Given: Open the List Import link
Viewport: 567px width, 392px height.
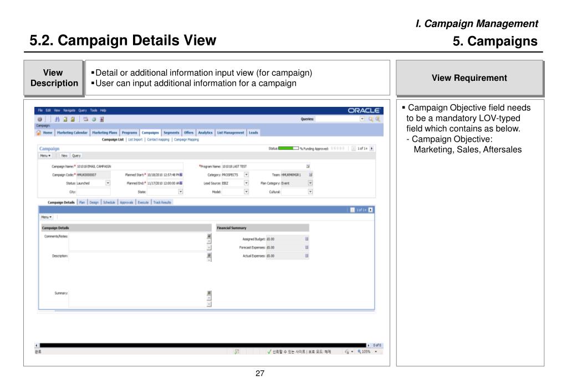Looking at the screenshot, I should pyautogui.click(x=135, y=140).
